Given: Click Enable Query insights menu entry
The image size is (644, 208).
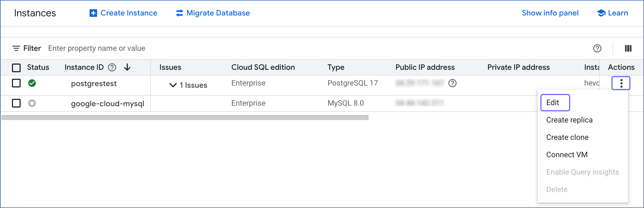Looking at the screenshot, I should click(x=583, y=172).
